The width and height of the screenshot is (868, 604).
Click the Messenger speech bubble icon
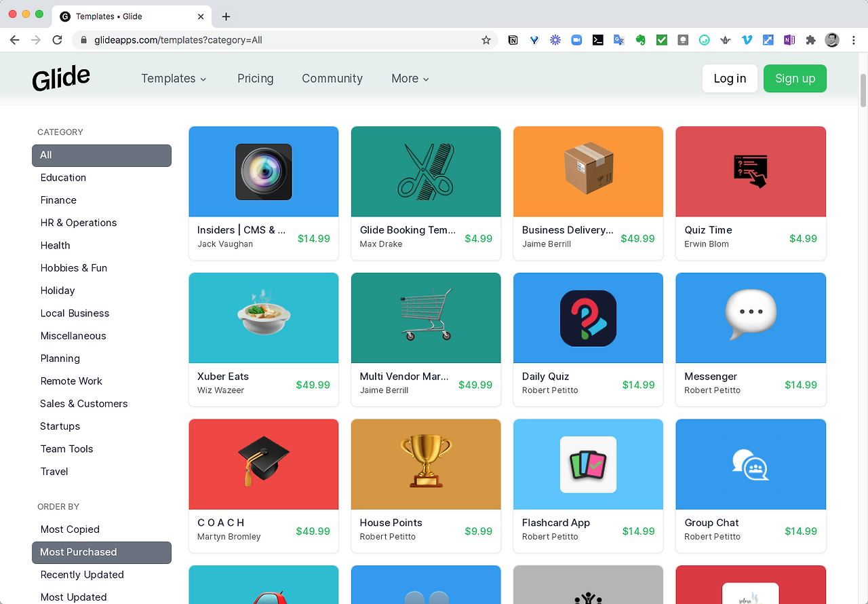(x=751, y=314)
